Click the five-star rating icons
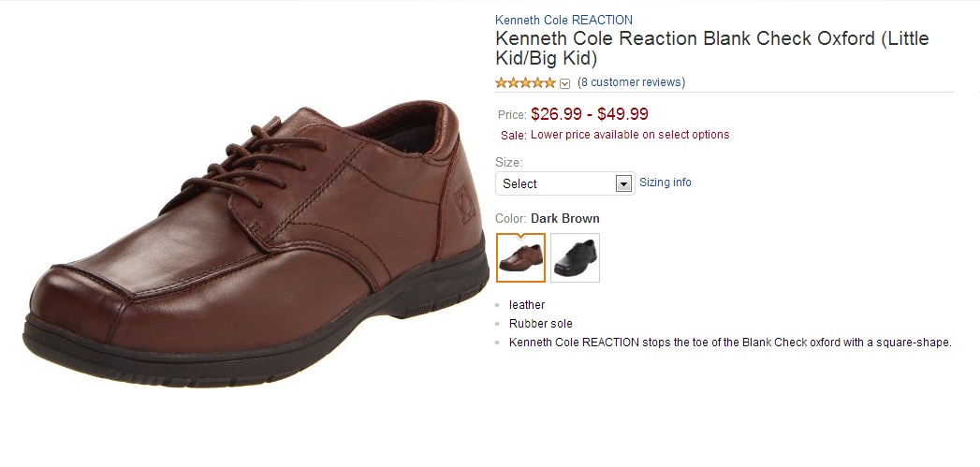This screenshot has width=980, height=467. tap(524, 82)
